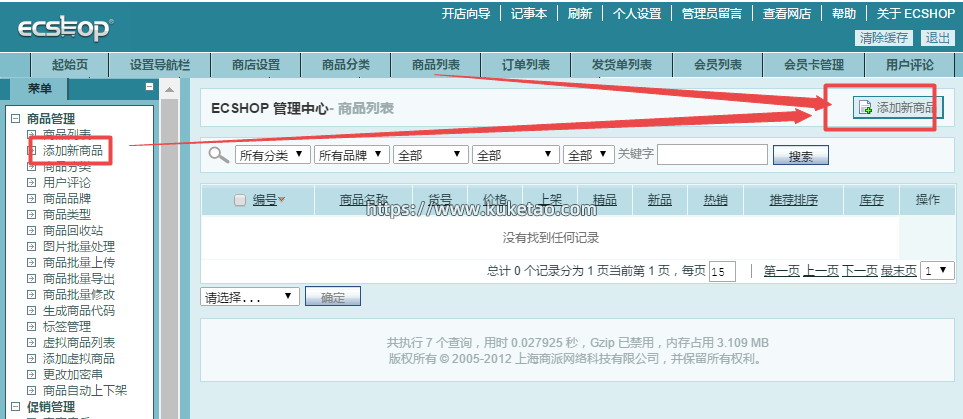The image size is (963, 419).
Task: Click the arrow icon beside 商品品牌
Action: click(x=31, y=198)
